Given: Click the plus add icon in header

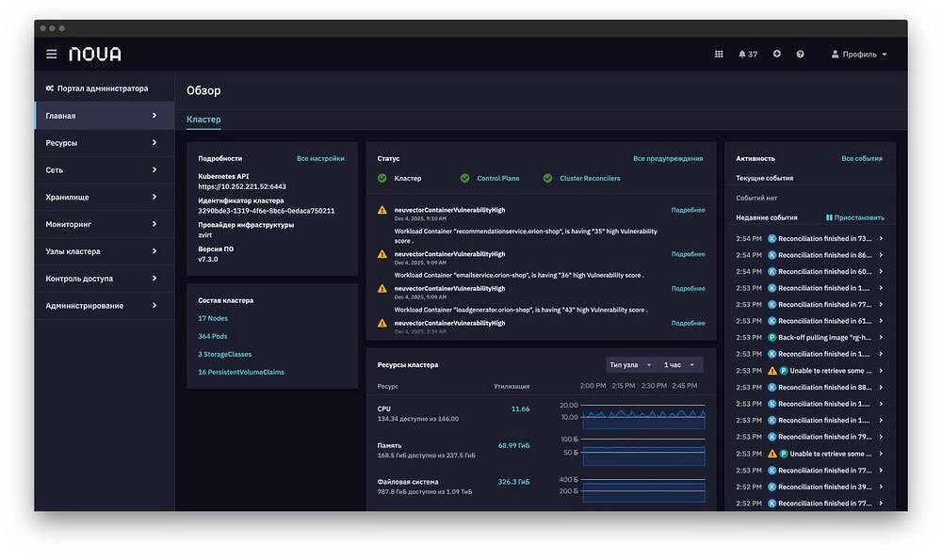Looking at the screenshot, I should 777,55.
